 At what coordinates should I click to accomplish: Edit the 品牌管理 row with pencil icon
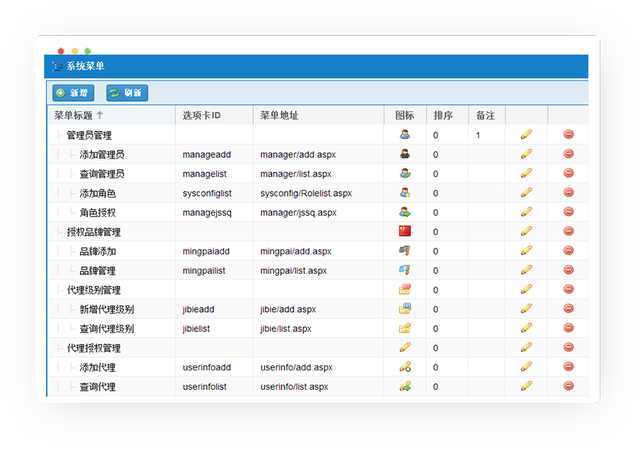click(527, 270)
